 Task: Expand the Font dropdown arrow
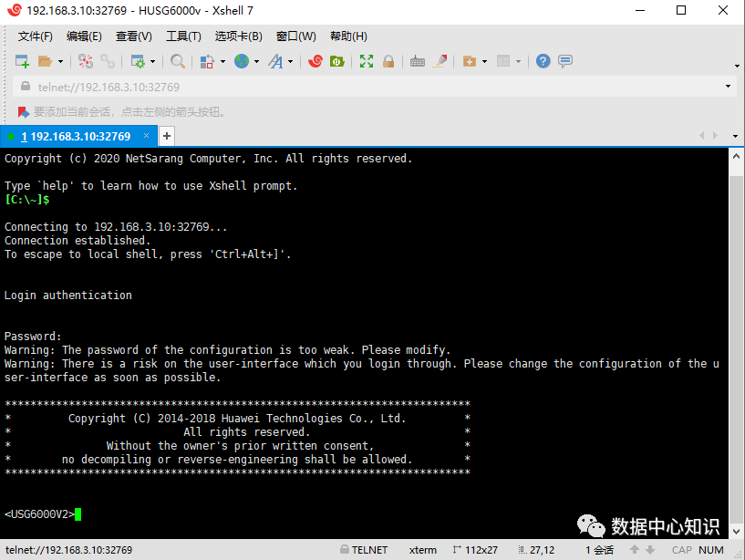pos(290,61)
